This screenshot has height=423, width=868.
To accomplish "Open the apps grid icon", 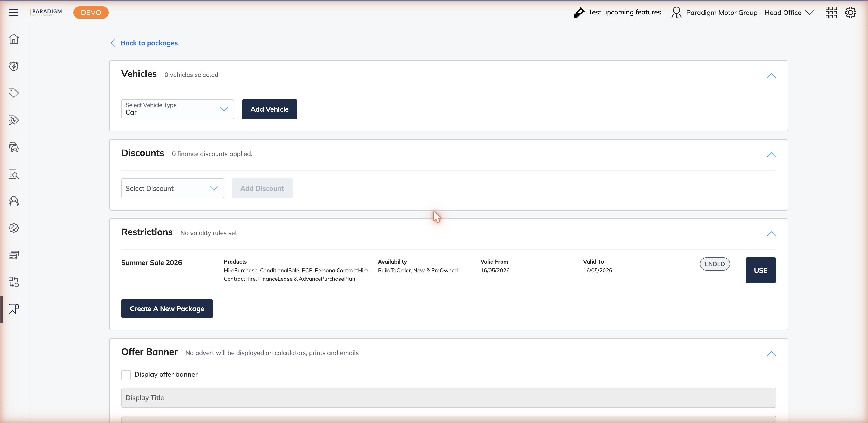I will click(x=831, y=13).
